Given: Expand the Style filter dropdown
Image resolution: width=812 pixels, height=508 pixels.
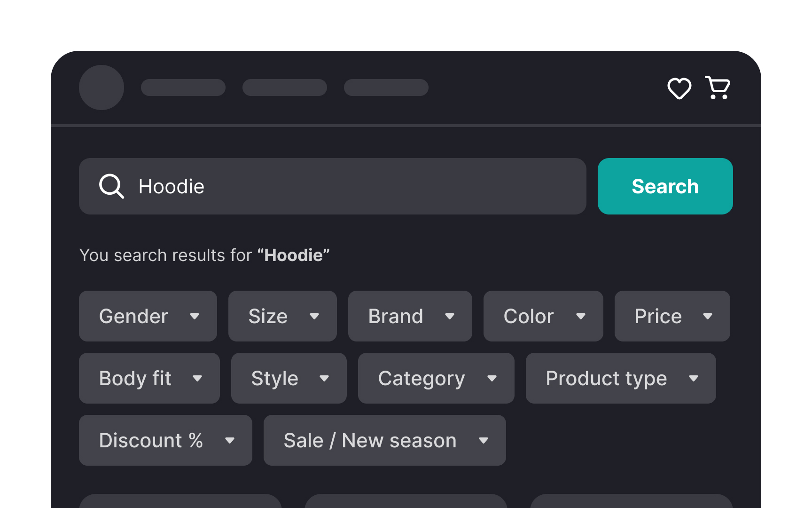Looking at the screenshot, I should click(289, 378).
